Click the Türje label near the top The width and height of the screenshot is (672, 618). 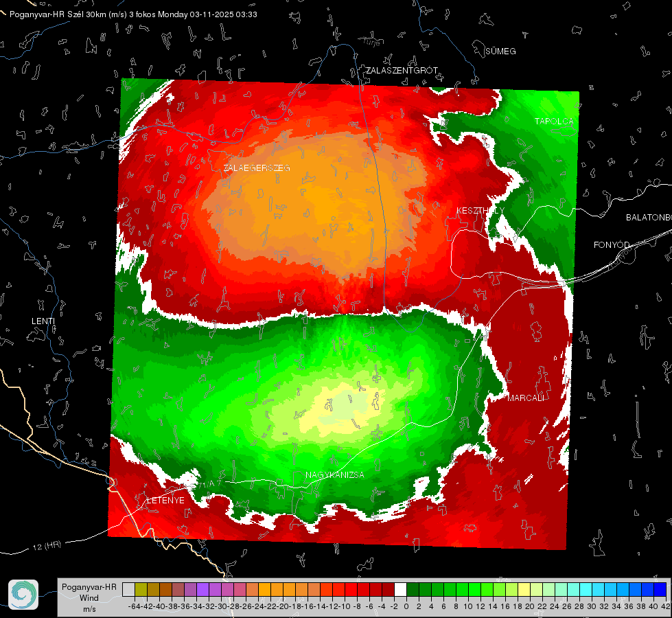(x=371, y=42)
